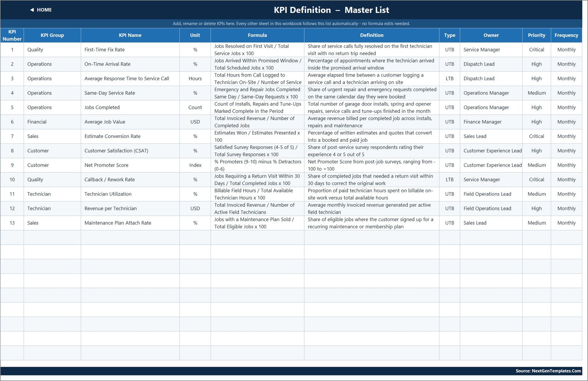The height and width of the screenshot is (381, 588).
Task: Select Critical priority for Estimate Conversion Rate
Action: 537,136
